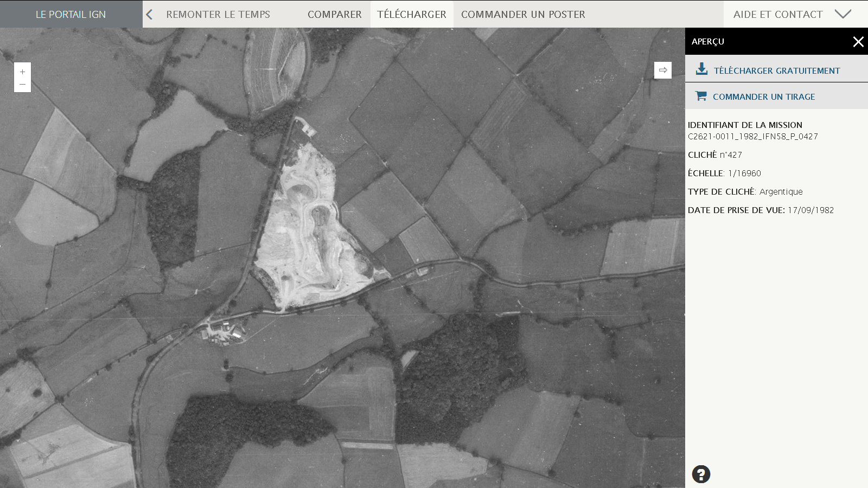Open the COMMANDER UN POSTER tab

(x=523, y=15)
